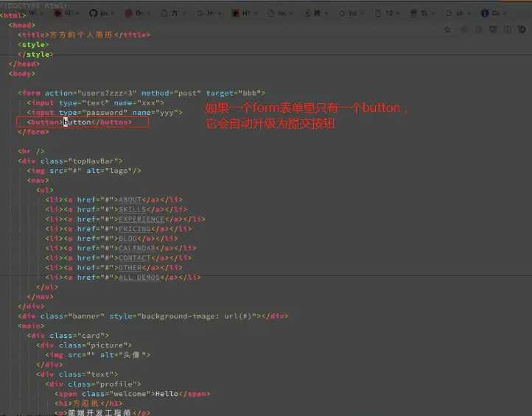Click the bookmark star icon
This screenshot has height=416, width=532.
click(x=447, y=29)
